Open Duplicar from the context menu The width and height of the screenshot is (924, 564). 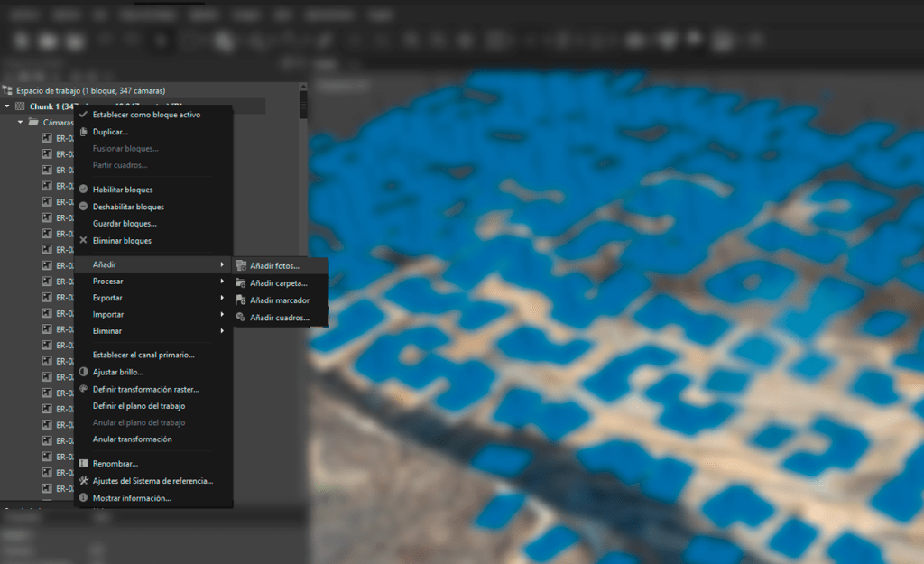(110, 132)
